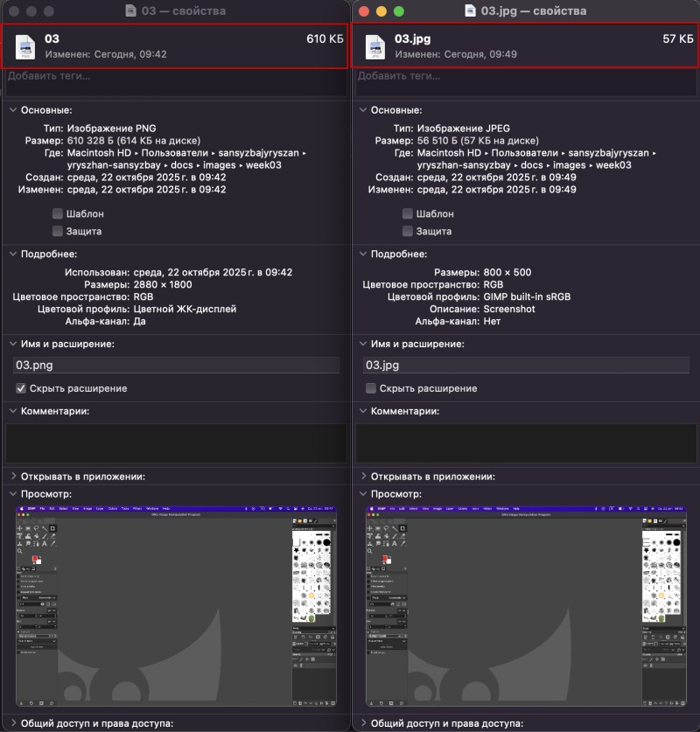This screenshot has height=732, width=700.
Task: Click the 03.png file name field
Action: pos(175,366)
